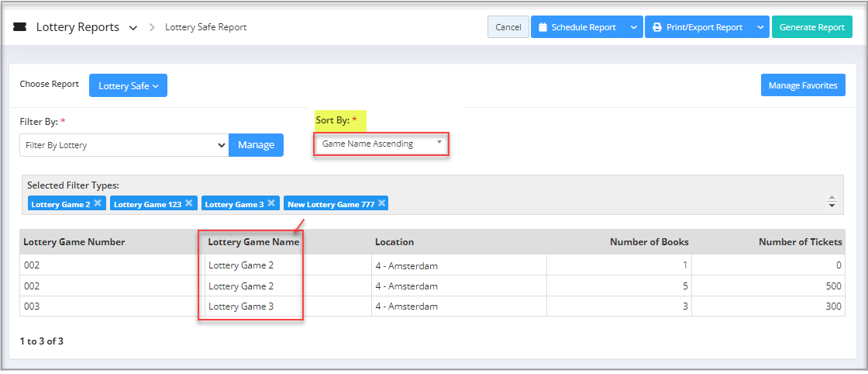Open the Schedule Report dropdown arrow
Image resolution: width=868 pixels, height=374 pixels.
coord(633,27)
